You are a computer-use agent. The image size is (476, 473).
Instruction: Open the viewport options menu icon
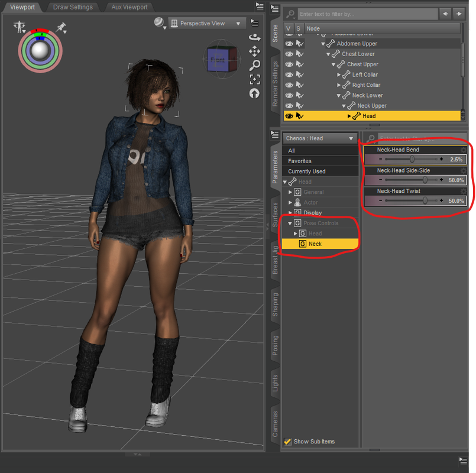pyautogui.click(x=254, y=23)
